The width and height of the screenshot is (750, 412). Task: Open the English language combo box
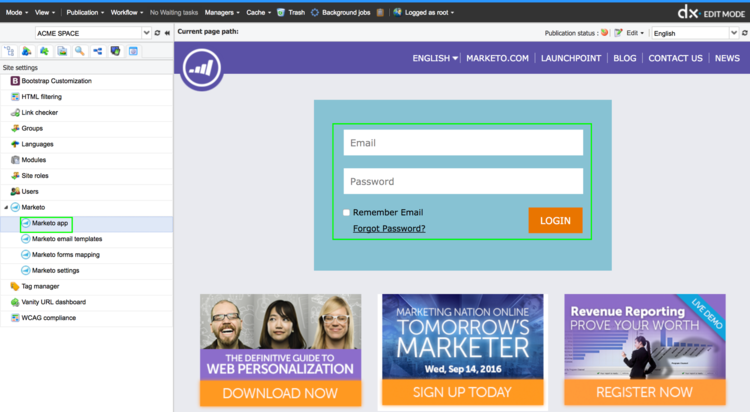point(695,33)
